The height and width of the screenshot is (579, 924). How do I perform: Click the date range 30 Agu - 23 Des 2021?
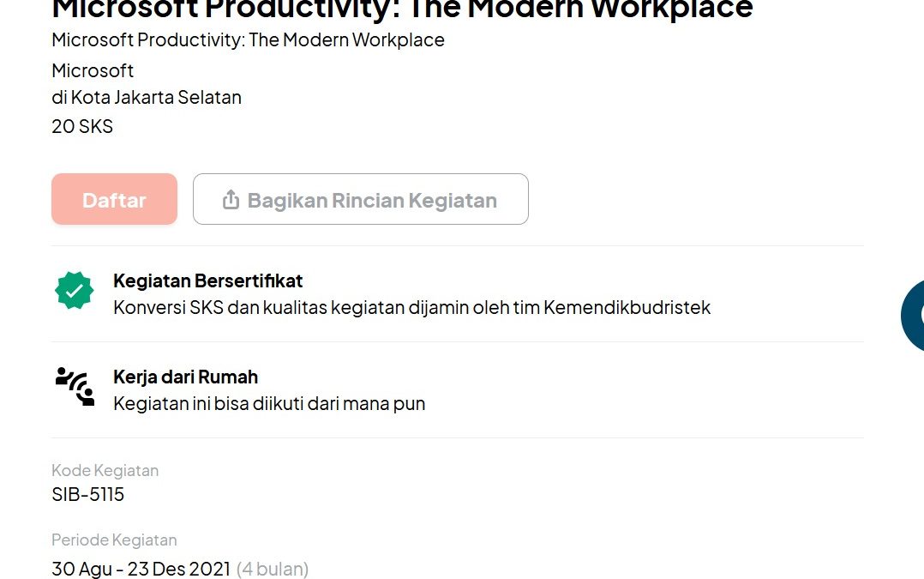(x=141, y=569)
